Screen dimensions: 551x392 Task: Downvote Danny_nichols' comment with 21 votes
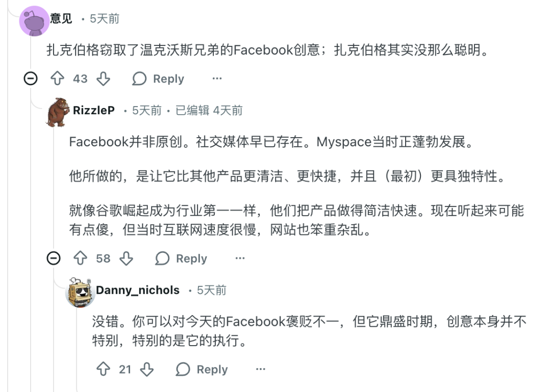point(147,370)
